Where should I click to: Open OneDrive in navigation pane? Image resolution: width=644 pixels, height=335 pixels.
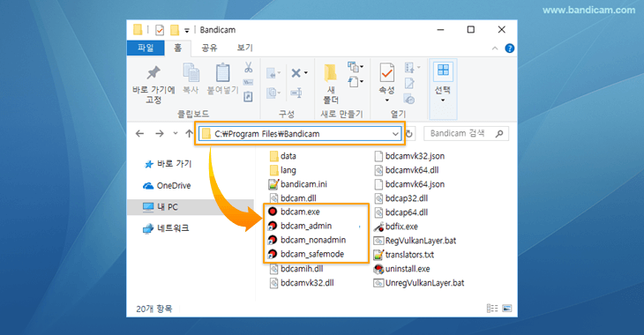coord(167,185)
